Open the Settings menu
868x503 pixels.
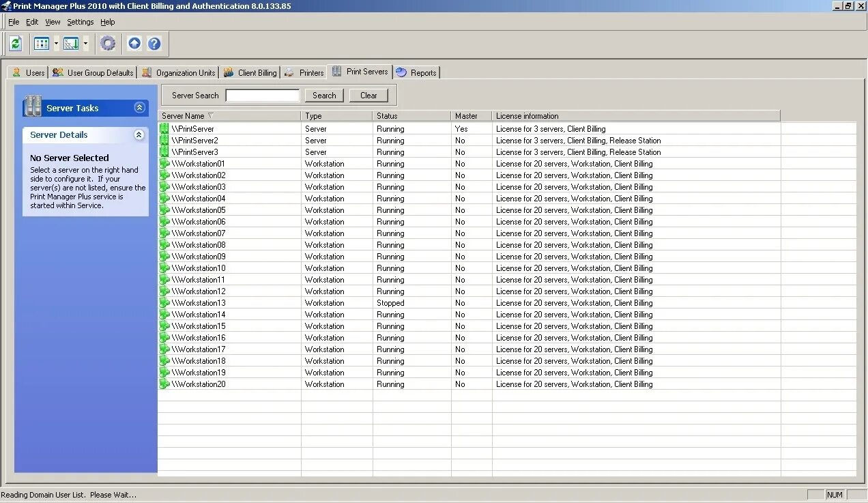click(80, 22)
